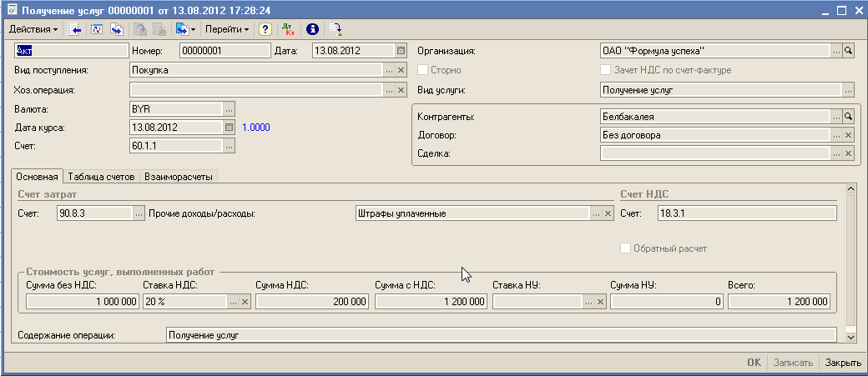Click the scroll up arrow of form scrollbar
868x376 pixels.
[852, 189]
